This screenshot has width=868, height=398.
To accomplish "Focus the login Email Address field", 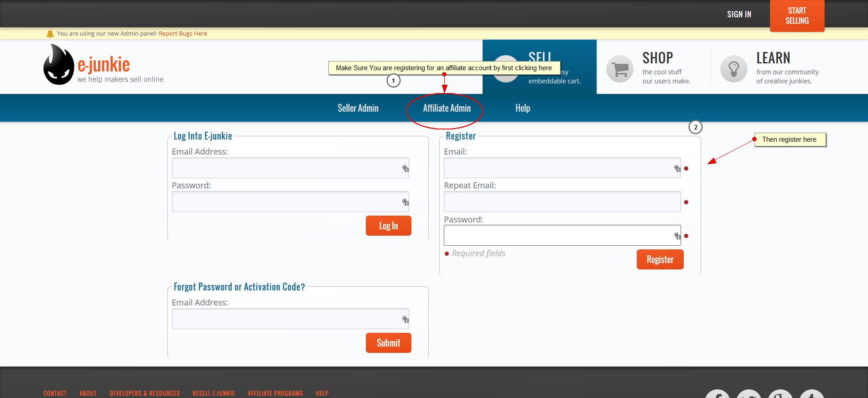I will pyautogui.click(x=290, y=168).
